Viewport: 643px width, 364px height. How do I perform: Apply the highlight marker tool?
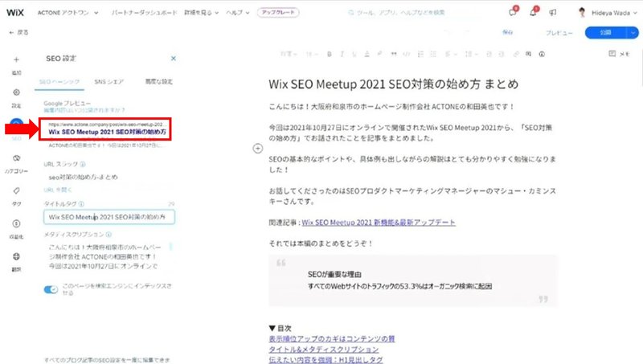379,54
